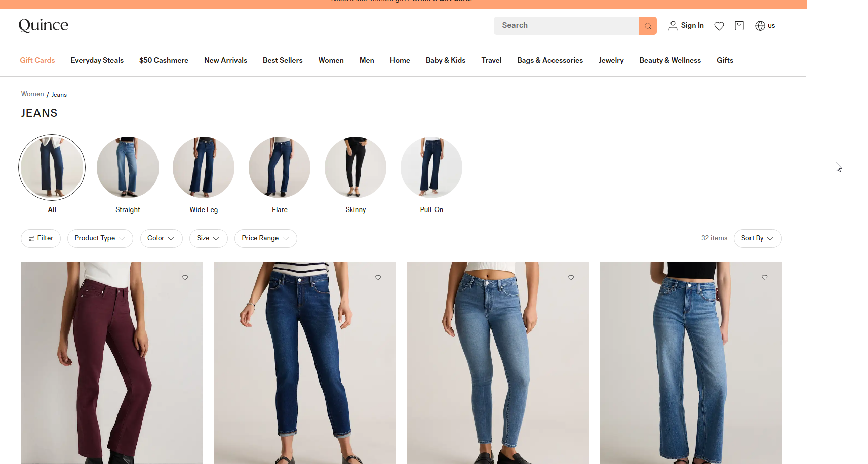
Task: Open the Women menu
Action: tap(331, 60)
